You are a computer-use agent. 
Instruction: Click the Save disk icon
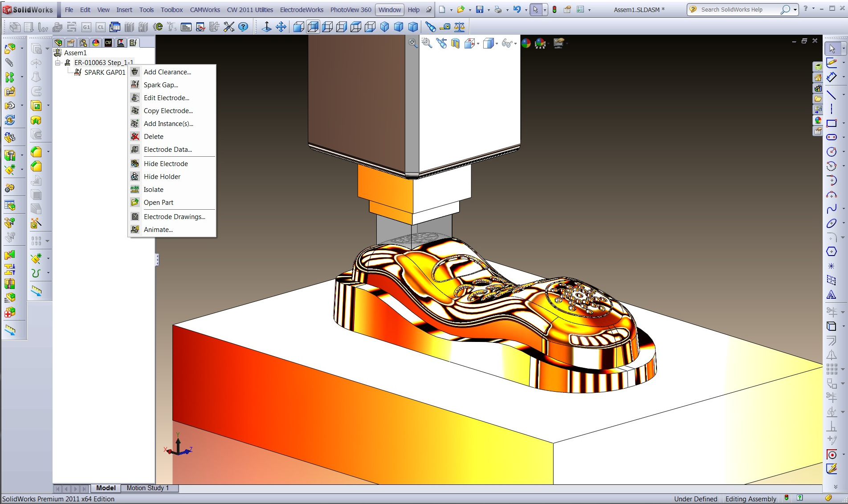(x=479, y=9)
